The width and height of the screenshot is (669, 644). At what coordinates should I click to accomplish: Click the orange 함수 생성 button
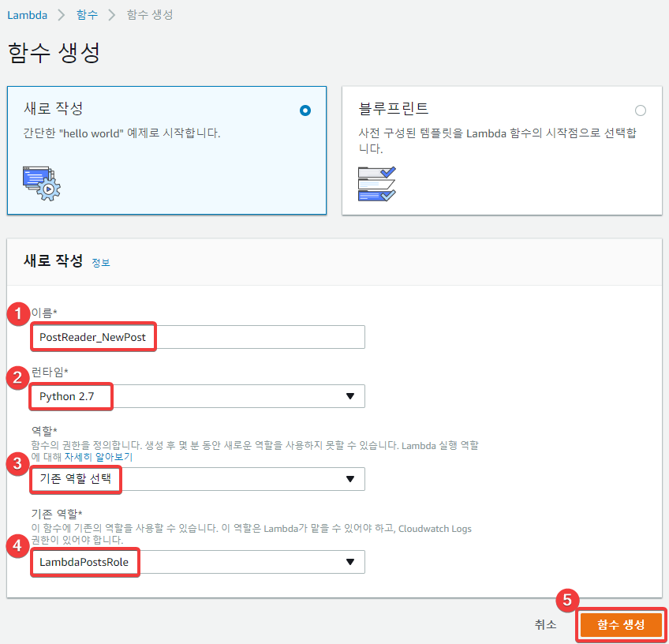pos(621,625)
